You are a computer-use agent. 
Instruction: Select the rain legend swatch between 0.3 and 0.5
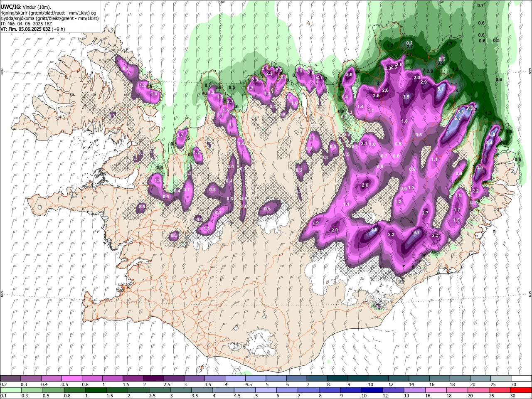pyautogui.click(x=32, y=390)
